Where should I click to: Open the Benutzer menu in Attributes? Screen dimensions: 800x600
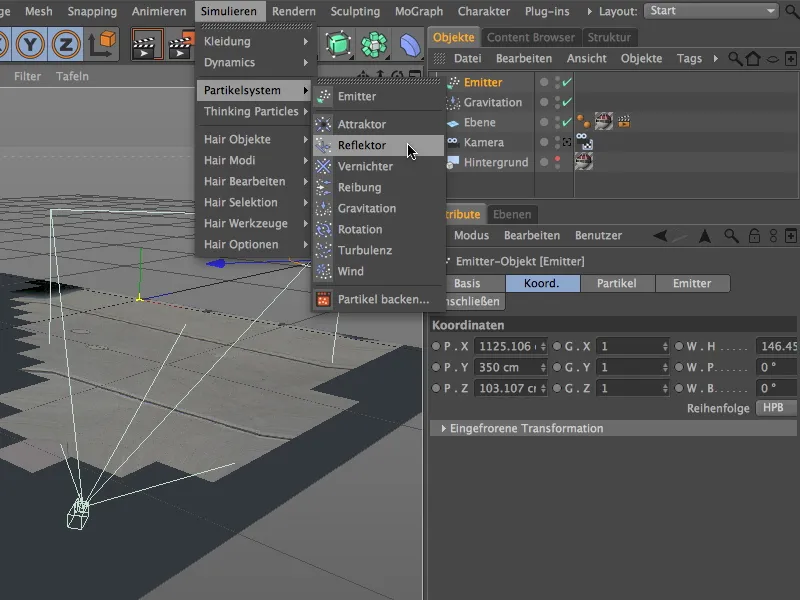point(598,236)
